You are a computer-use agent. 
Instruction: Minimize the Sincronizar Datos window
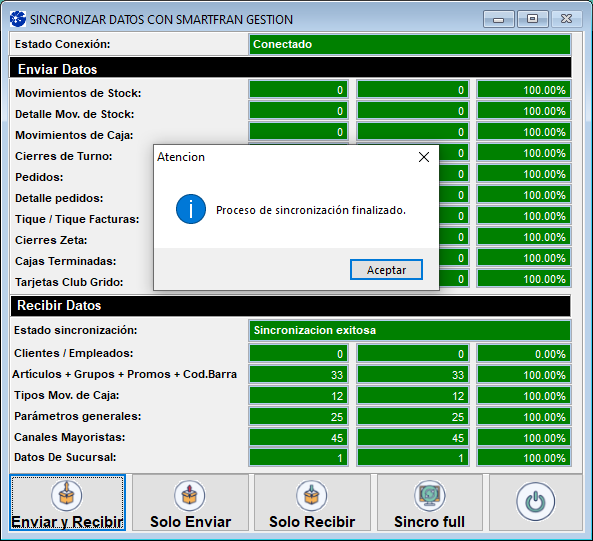(x=498, y=19)
